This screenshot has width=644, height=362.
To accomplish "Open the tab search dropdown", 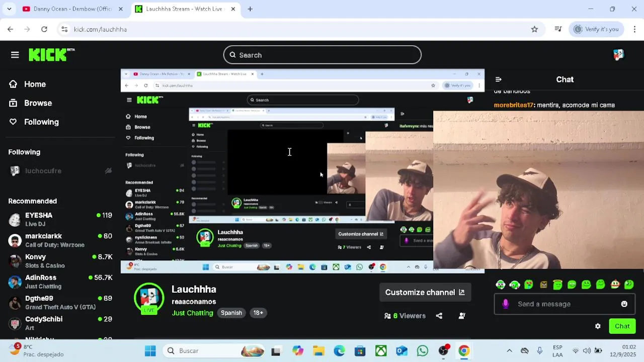I will [x=10, y=9].
